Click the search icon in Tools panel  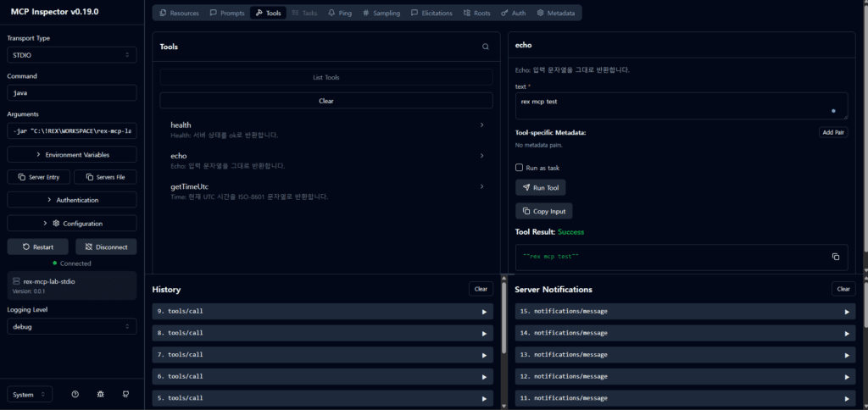click(486, 47)
